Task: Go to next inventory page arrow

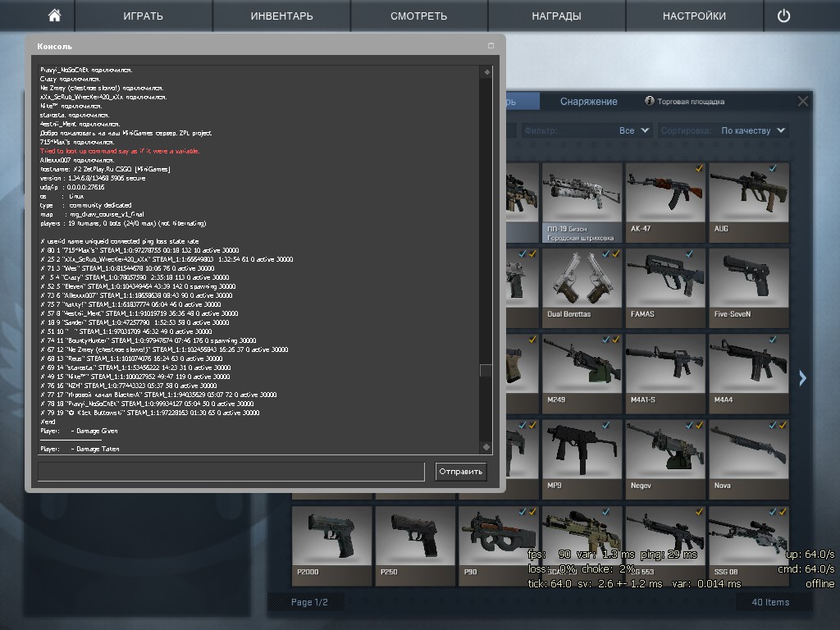Action: 802,377
